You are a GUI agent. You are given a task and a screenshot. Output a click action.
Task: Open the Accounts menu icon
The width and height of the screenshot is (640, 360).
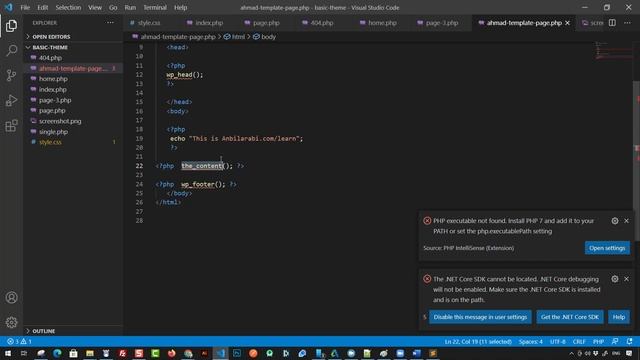11,298
